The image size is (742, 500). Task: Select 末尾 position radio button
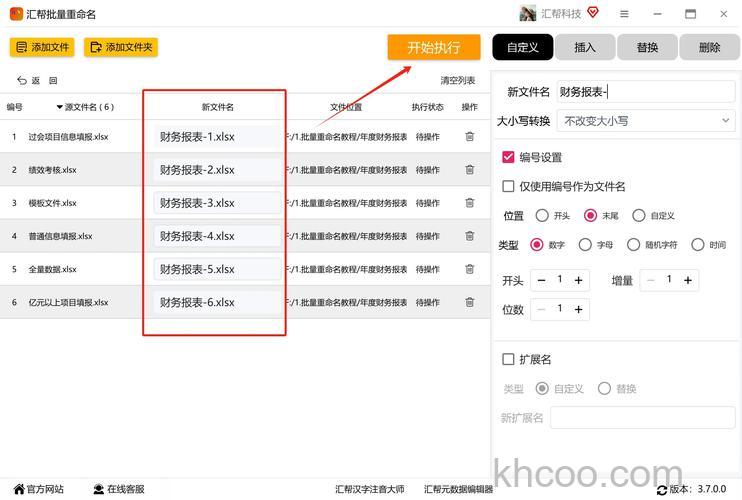590,216
